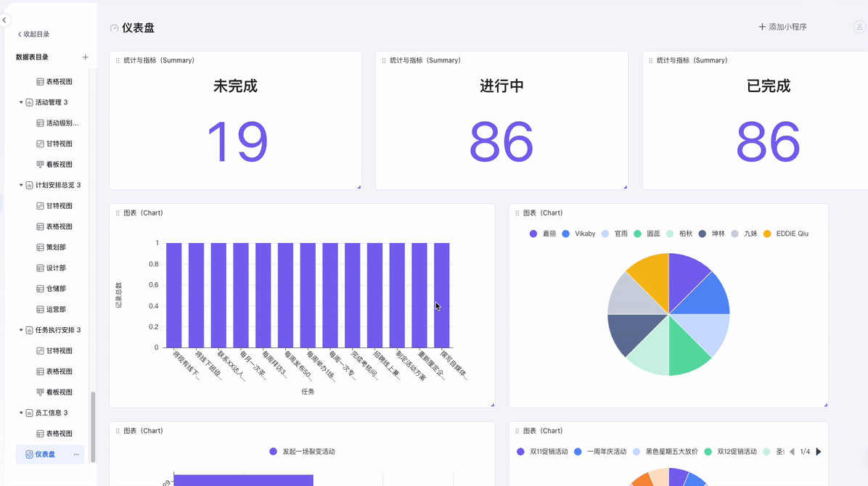
Task: Click the 收起目录 link
Action: point(33,34)
